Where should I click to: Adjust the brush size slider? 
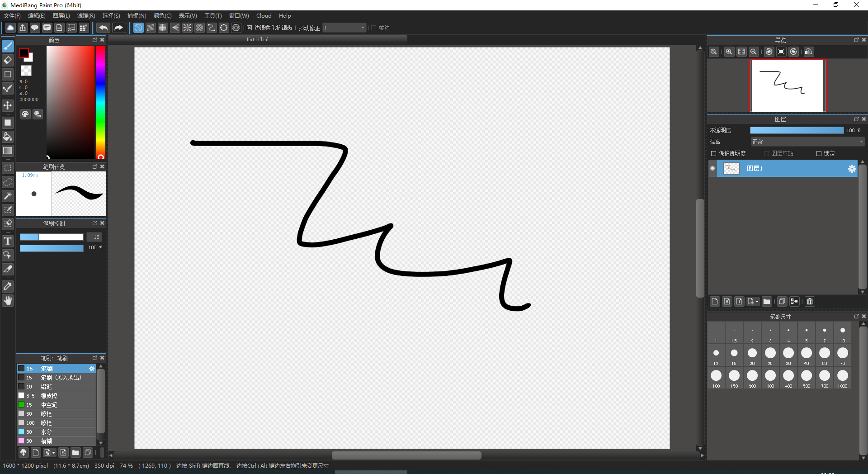click(52, 237)
